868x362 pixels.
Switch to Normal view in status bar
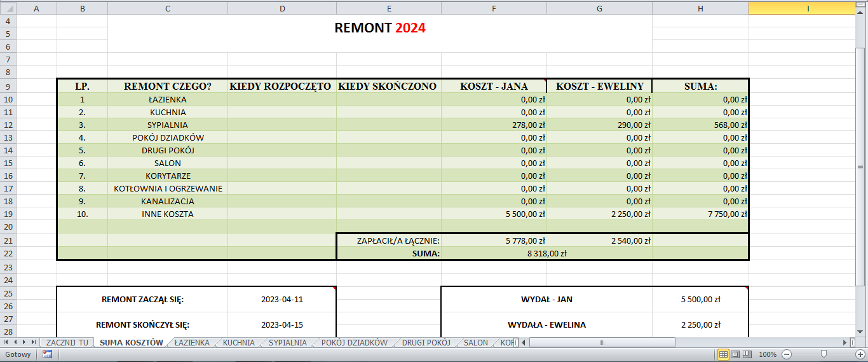click(x=723, y=354)
